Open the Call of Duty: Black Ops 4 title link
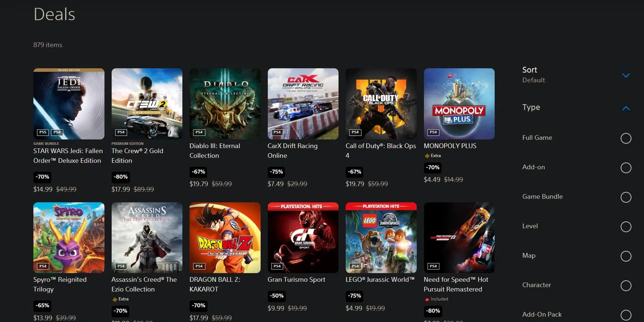This screenshot has height=322, width=644. 381,151
